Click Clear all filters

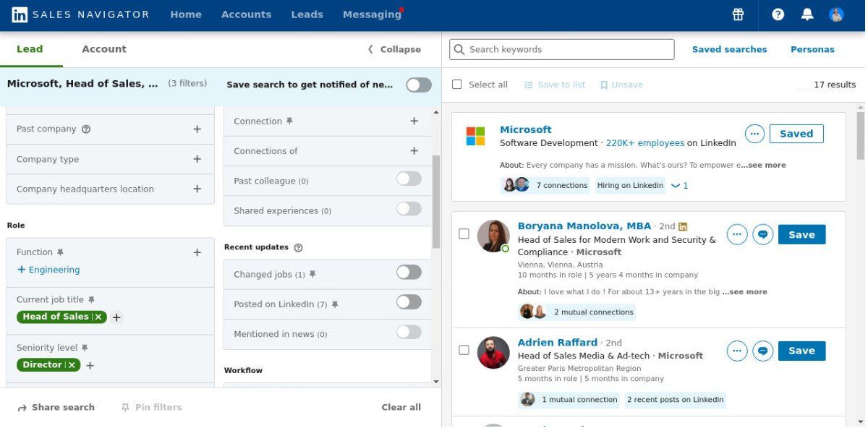click(401, 407)
